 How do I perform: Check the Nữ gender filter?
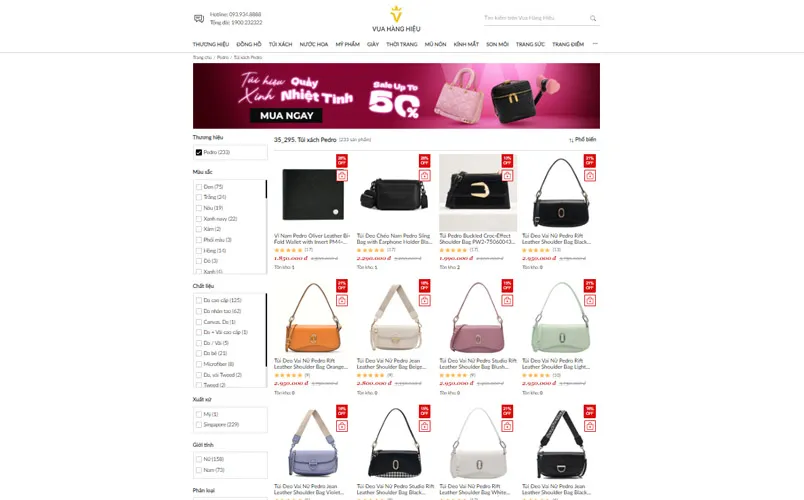pyautogui.click(x=199, y=459)
